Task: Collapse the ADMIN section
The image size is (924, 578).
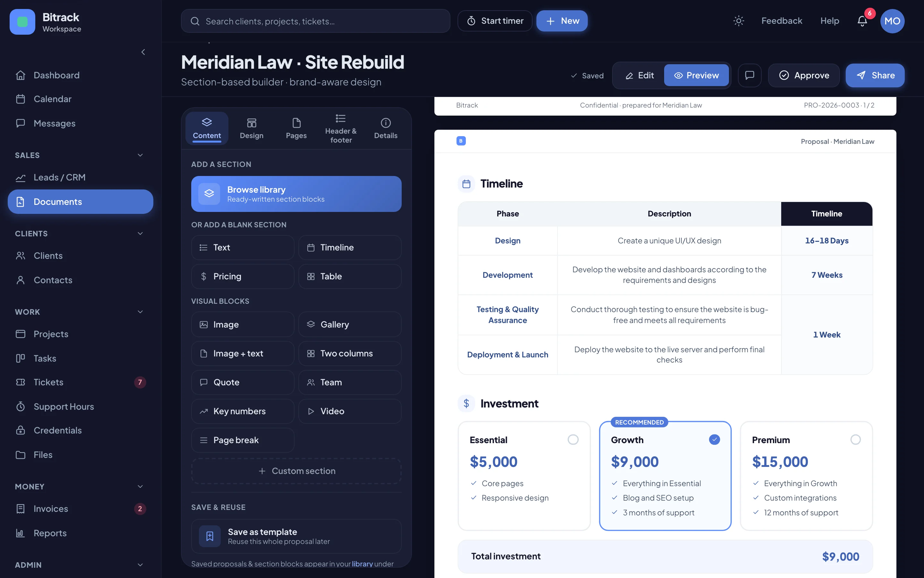Action: [140, 565]
